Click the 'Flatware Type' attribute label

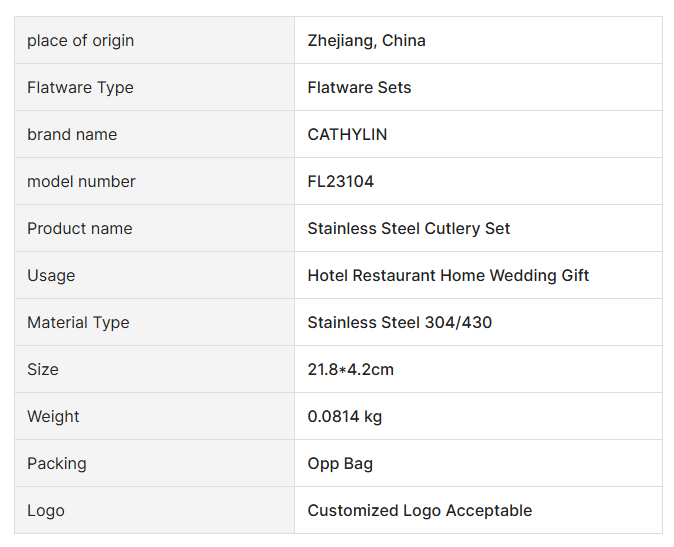[80, 88]
